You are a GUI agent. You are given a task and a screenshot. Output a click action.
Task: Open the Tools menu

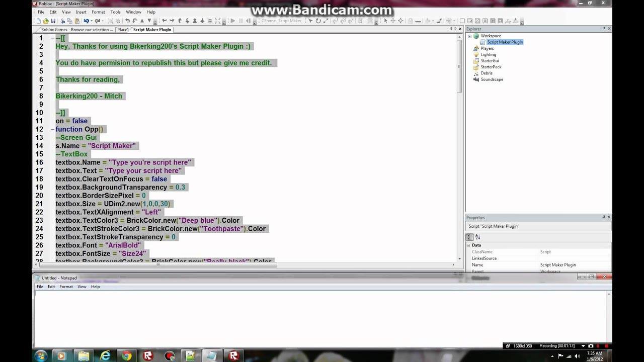(x=116, y=12)
